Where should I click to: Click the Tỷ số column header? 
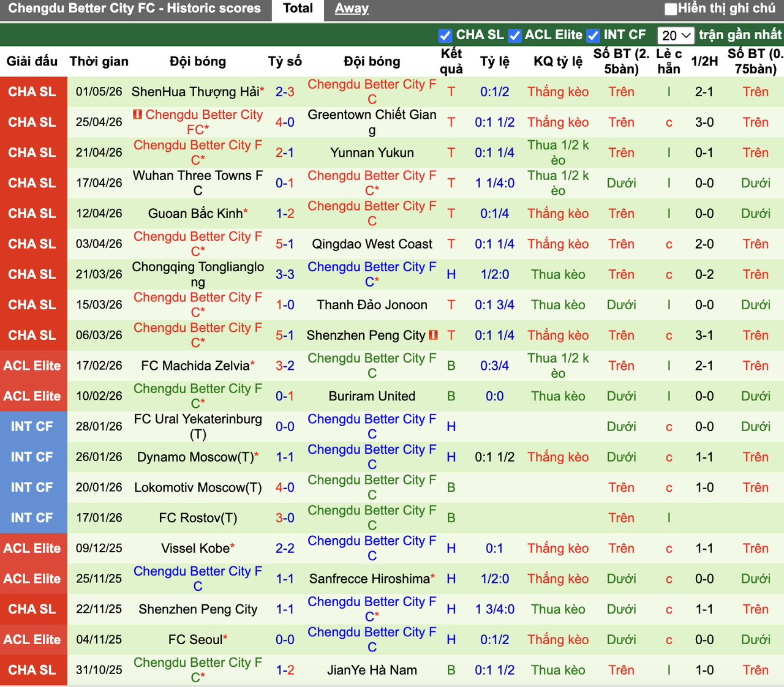tap(285, 61)
